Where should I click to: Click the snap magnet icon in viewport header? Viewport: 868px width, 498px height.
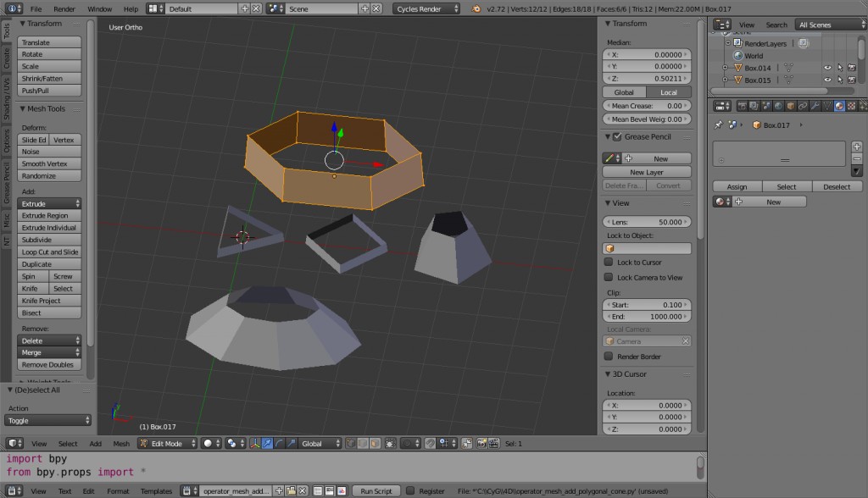pos(431,443)
